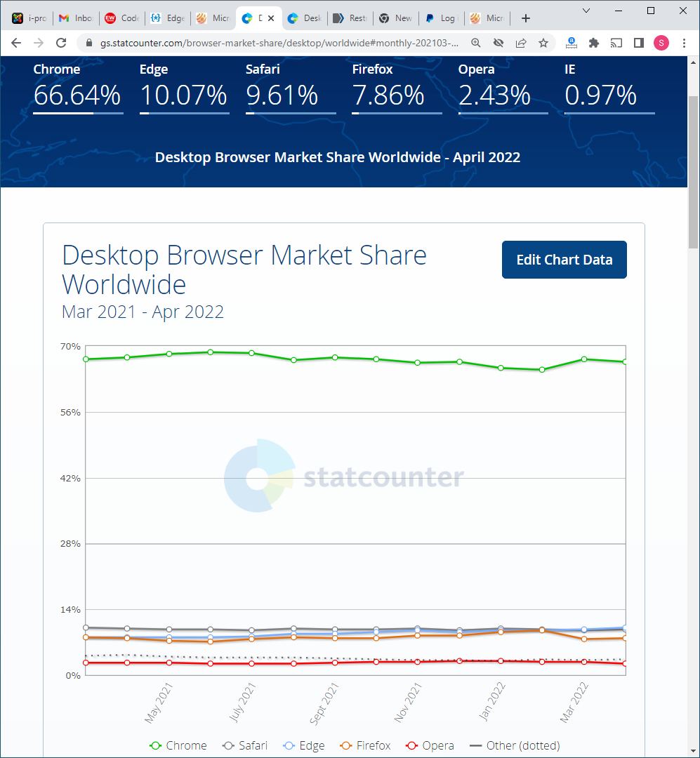Switch to the Edge tab
Image resolution: width=700 pixels, height=758 pixels.
168,18
